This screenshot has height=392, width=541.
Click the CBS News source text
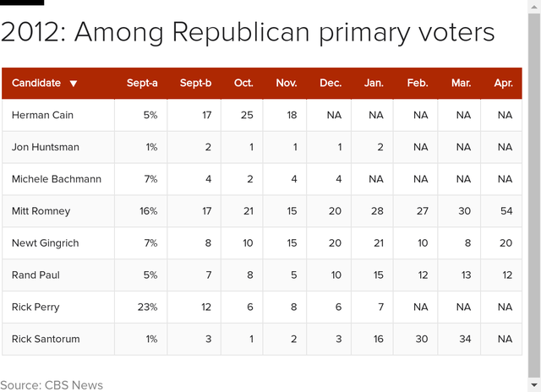tap(74, 385)
